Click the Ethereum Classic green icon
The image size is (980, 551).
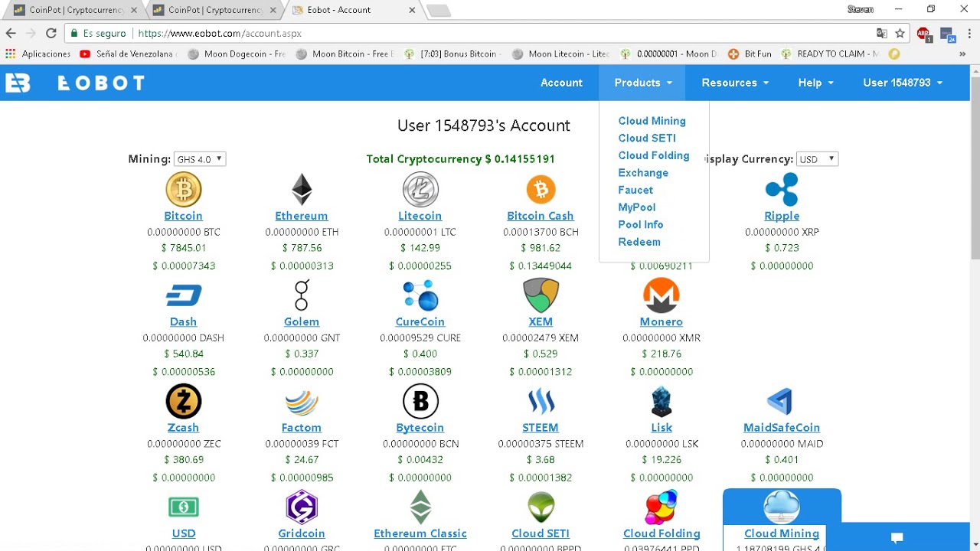pyautogui.click(x=420, y=507)
